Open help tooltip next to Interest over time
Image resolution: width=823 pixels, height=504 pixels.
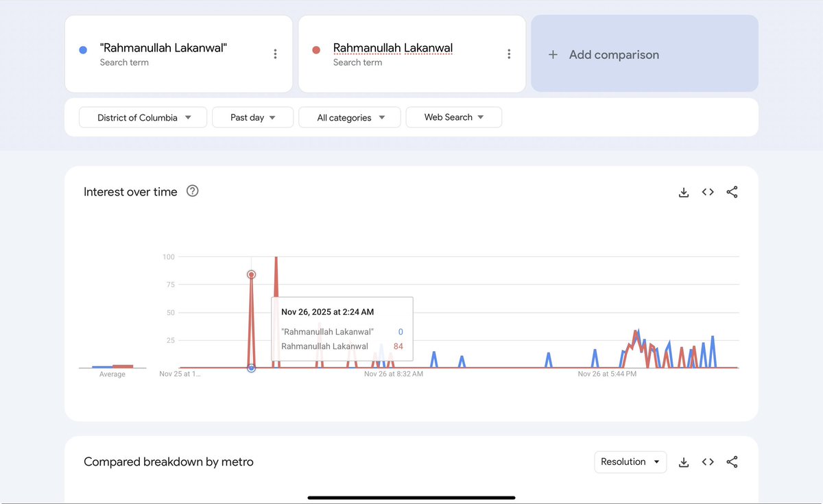pos(192,191)
